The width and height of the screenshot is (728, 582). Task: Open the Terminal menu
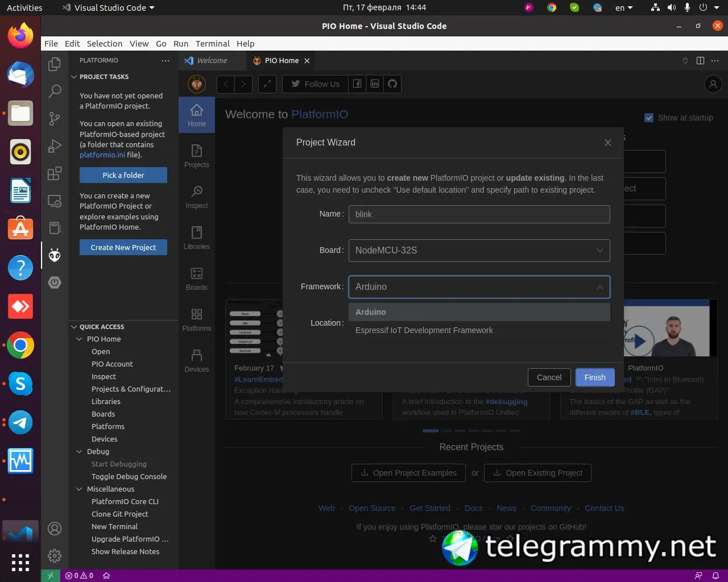(x=212, y=44)
